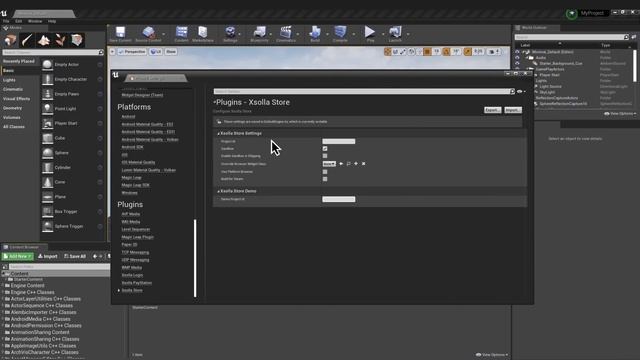The height and width of the screenshot is (360, 640).
Task: Click the Box Trigger icon
Action: tap(47, 211)
